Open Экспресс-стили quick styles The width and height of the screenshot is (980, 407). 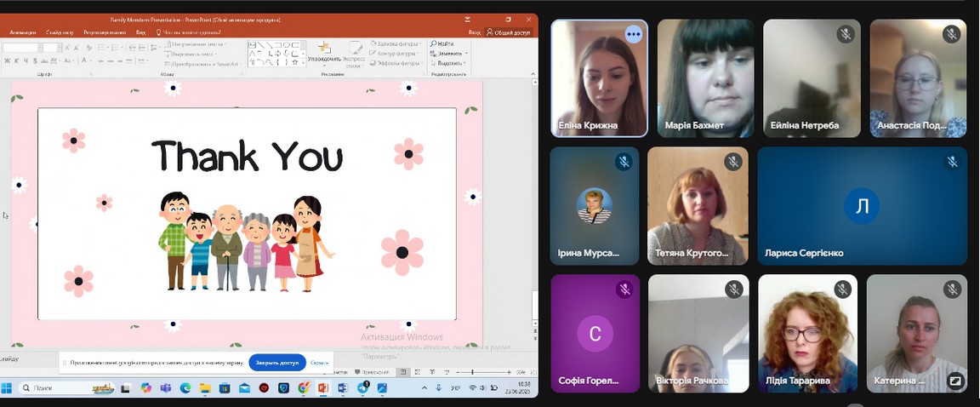[354, 54]
